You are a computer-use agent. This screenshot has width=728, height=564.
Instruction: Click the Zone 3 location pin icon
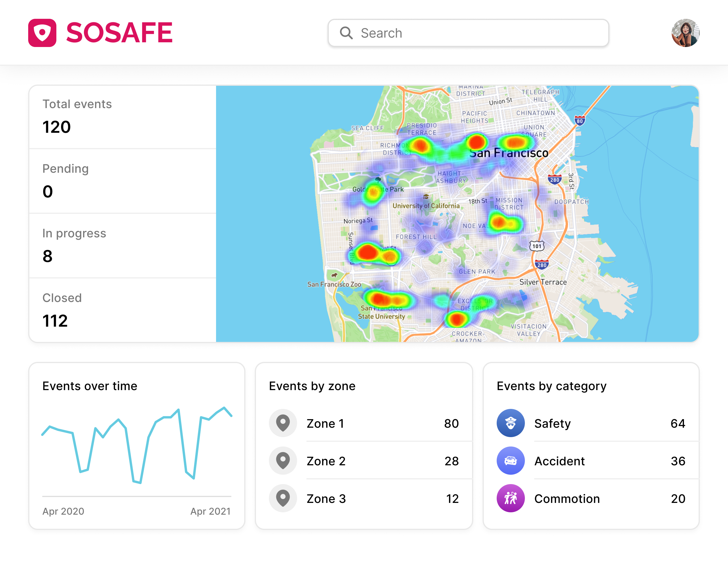(x=283, y=498)
